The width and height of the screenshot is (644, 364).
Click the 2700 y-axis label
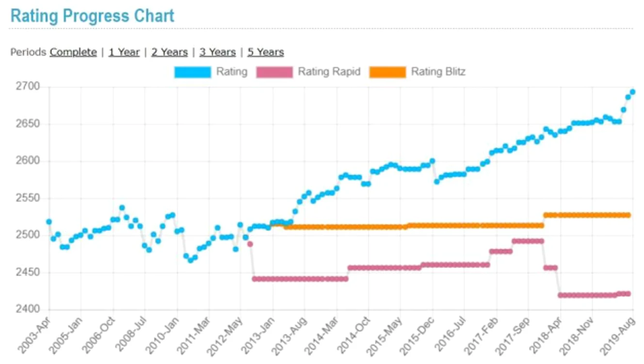click(32, 87)
